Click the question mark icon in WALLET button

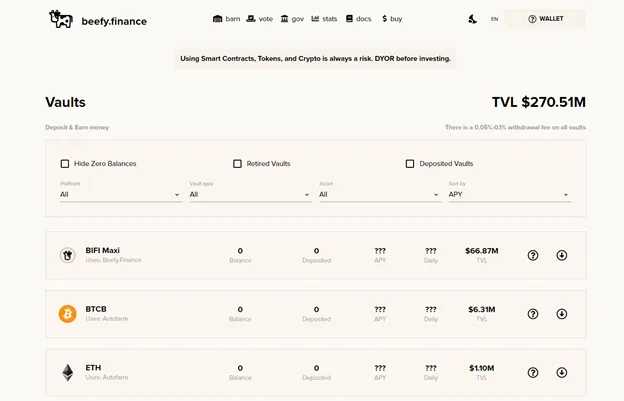point(532,19)
